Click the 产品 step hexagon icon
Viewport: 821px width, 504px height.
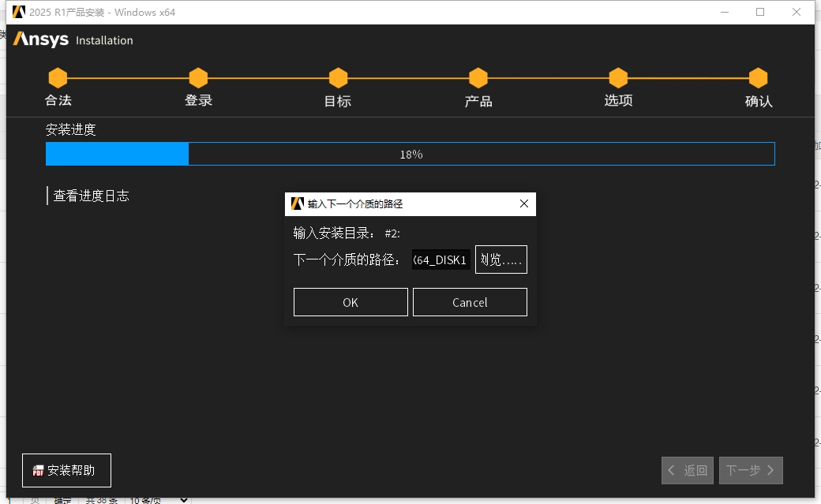(x=478, y=78)
